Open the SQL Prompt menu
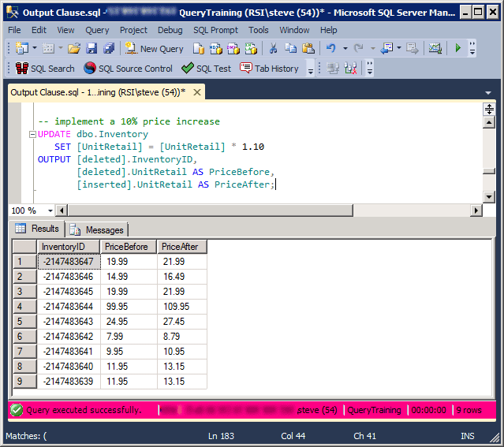504x447 pixels. (215, 30)
